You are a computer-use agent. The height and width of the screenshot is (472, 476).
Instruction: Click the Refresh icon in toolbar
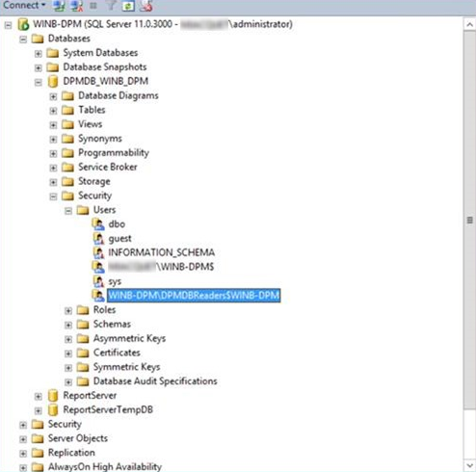[x=128, y=6]
